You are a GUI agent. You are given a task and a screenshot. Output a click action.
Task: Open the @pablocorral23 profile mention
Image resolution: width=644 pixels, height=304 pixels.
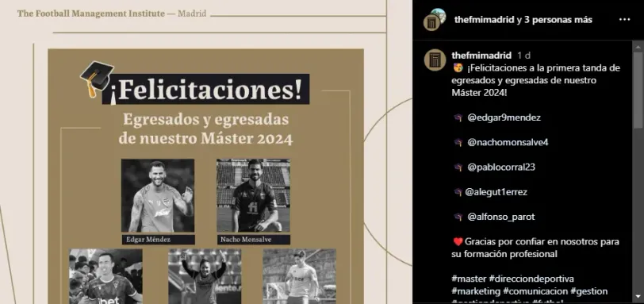pyautogui.click(x=501, y=167)
